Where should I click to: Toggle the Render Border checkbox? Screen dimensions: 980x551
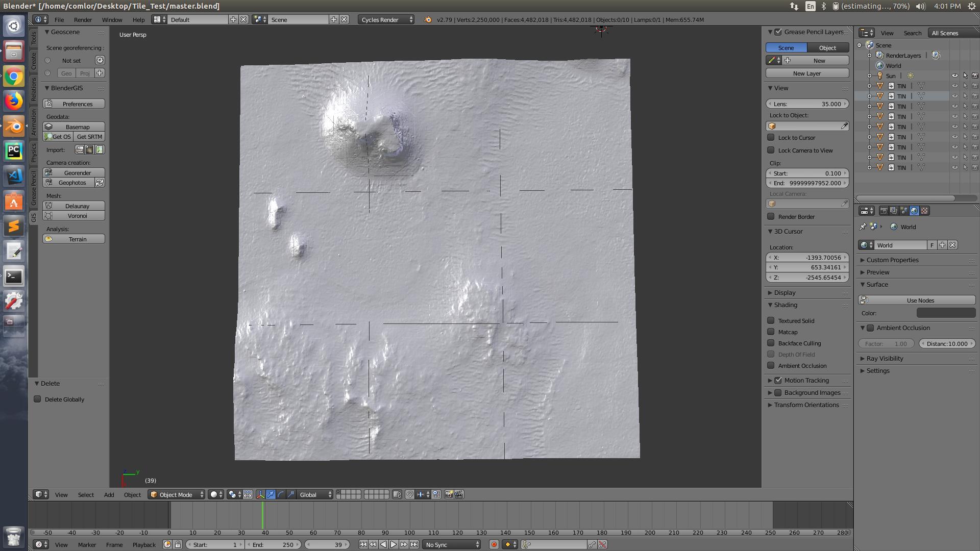771,216
